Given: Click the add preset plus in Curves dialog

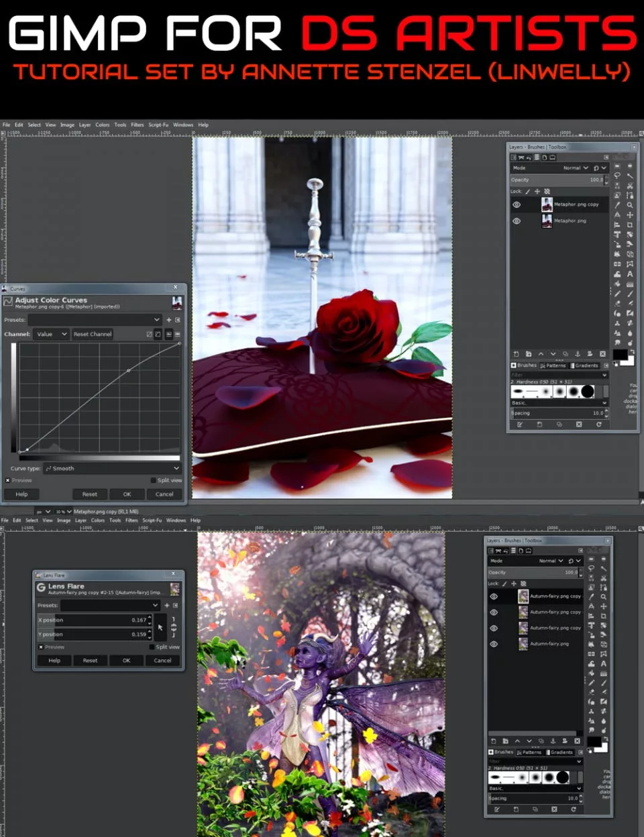Looking at the screenshot, I should (x=168, y=320).
